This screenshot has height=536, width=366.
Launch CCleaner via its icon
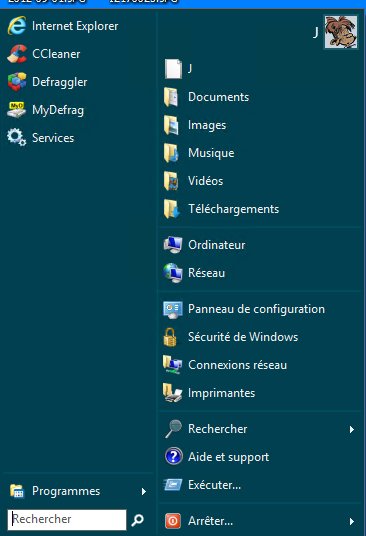pos(17,54)
